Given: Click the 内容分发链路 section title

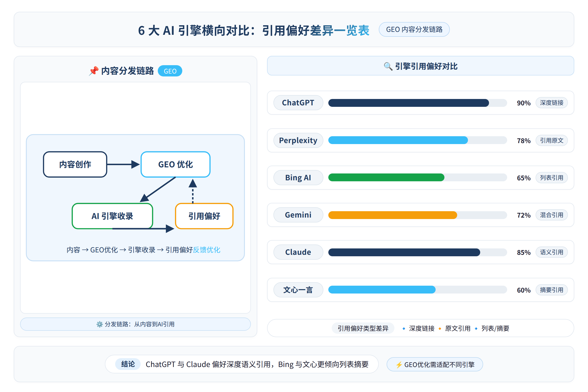Looking at the screenshot, I should pos(127,71).
